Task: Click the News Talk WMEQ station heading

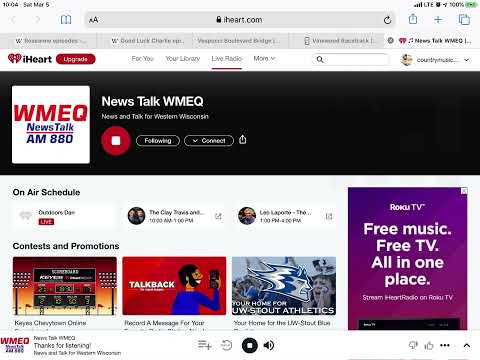Action: (x=152, y=101)
